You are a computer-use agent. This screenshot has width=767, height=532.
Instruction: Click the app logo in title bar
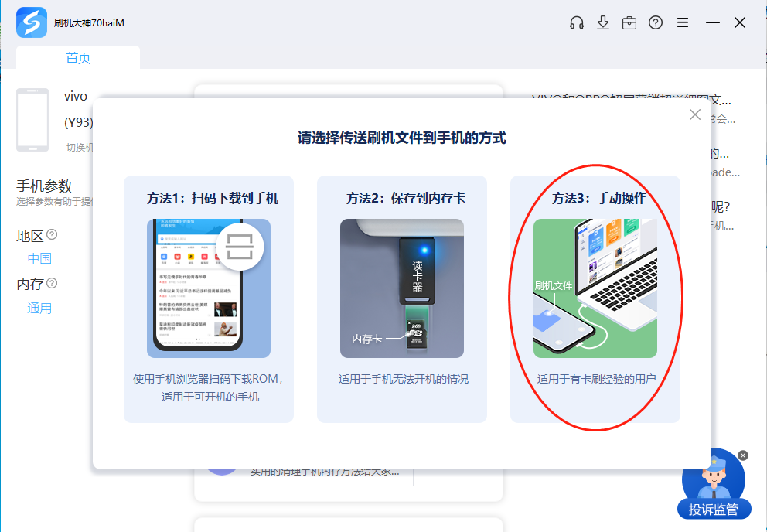coord(32,22)
